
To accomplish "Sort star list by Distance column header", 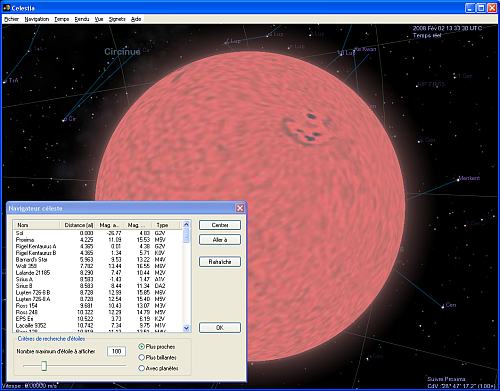I will 79,225.
